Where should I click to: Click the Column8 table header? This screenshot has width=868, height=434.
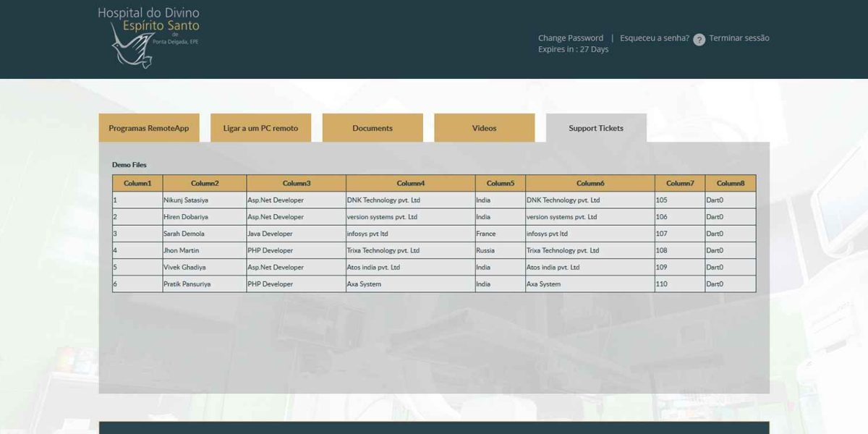click(x=731, y=183)
